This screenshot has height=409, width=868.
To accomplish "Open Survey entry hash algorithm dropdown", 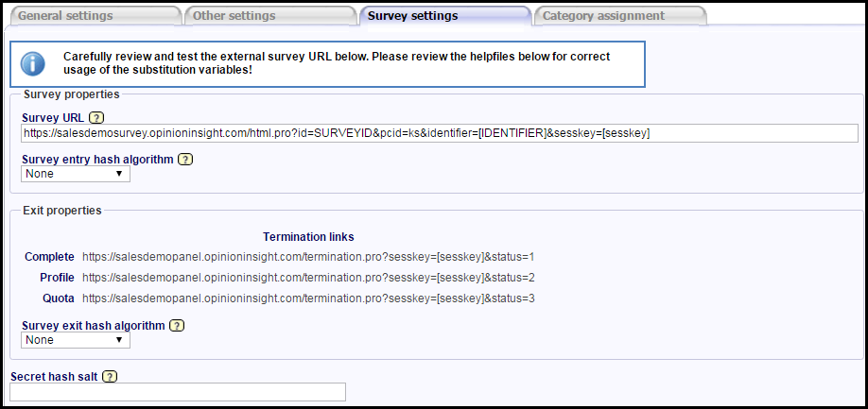I will click(x=76, y=174).
